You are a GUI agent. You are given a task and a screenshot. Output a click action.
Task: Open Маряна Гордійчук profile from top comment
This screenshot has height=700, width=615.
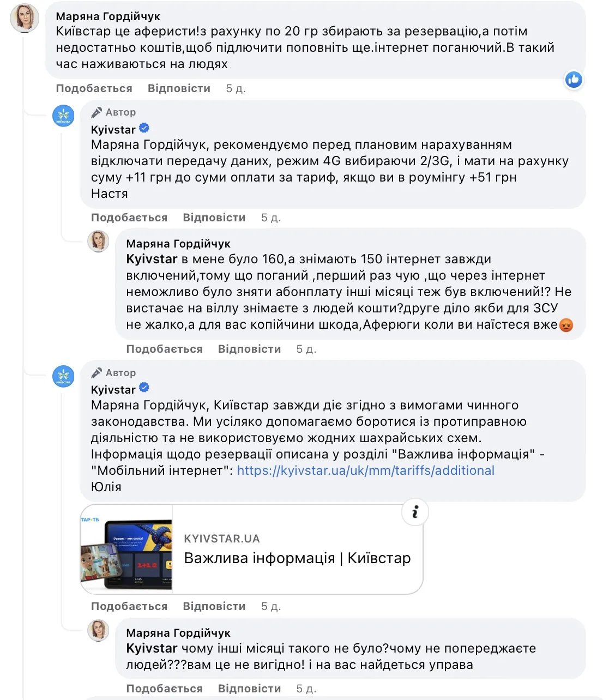pos(108,16)
